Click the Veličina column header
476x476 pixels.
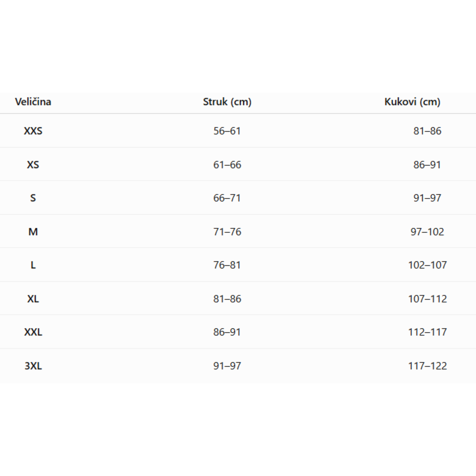pos(33,102)
